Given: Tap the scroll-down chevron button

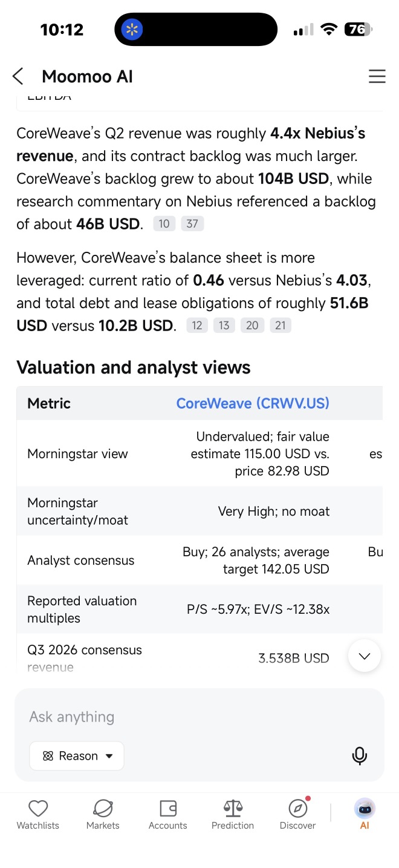Looking at the screenshot, I should pyautogui.click(x=365, y=656).
